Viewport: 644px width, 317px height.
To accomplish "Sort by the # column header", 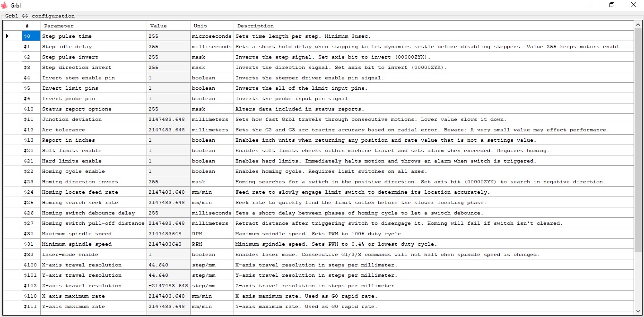I will [31, 26].
